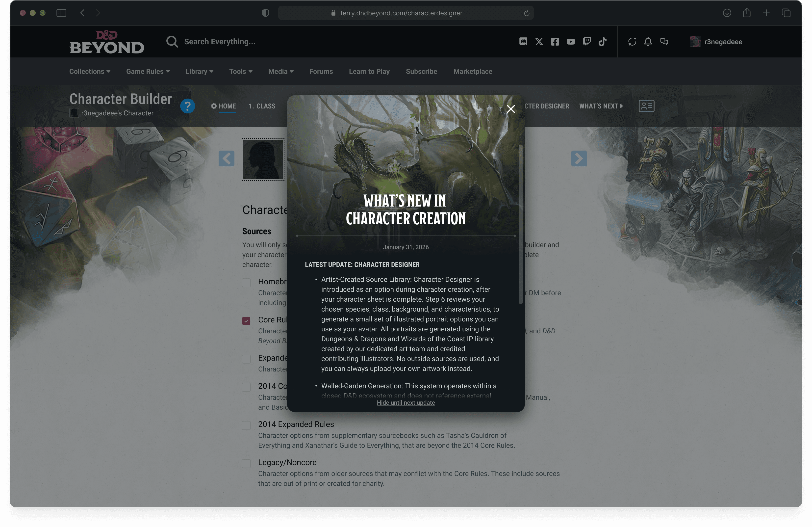Uncheck the Core Rules checkbox

pos(246,321)
